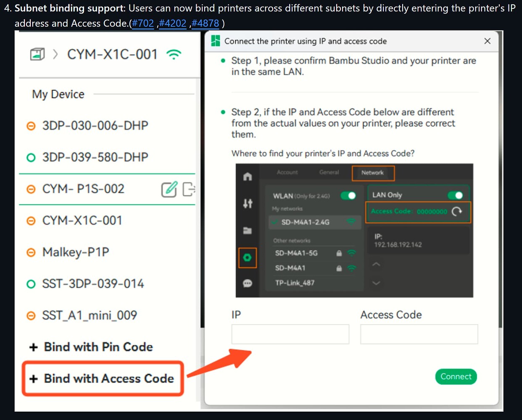Unbind CYM- P1S-002 via logout icon
The image size is (522, 420).
(x=189, y=189)
